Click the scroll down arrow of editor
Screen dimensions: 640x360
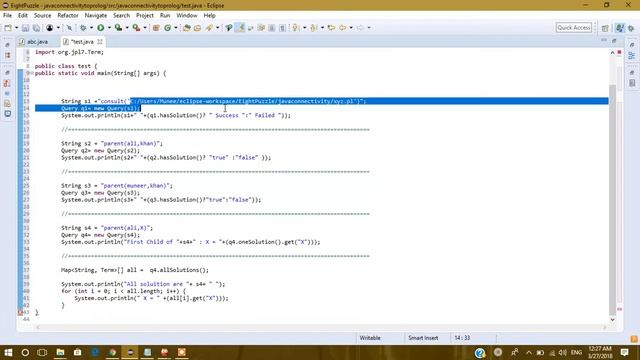point(612,320)
